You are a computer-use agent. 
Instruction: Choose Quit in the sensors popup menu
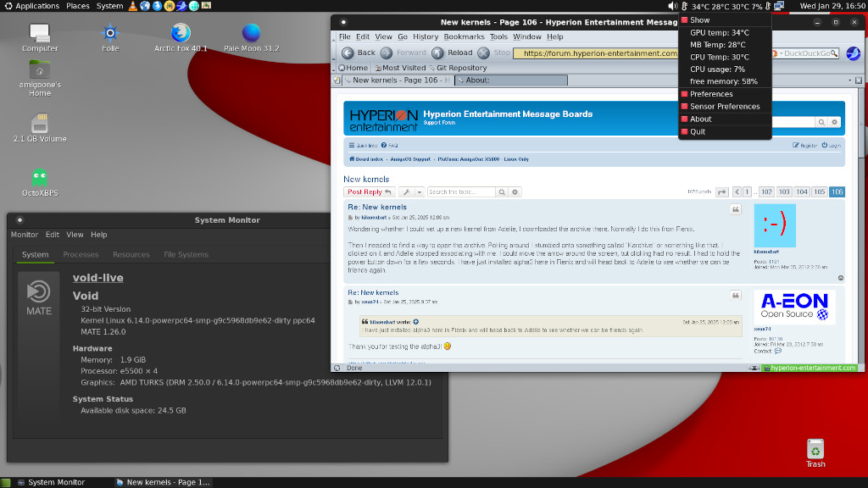725,131
